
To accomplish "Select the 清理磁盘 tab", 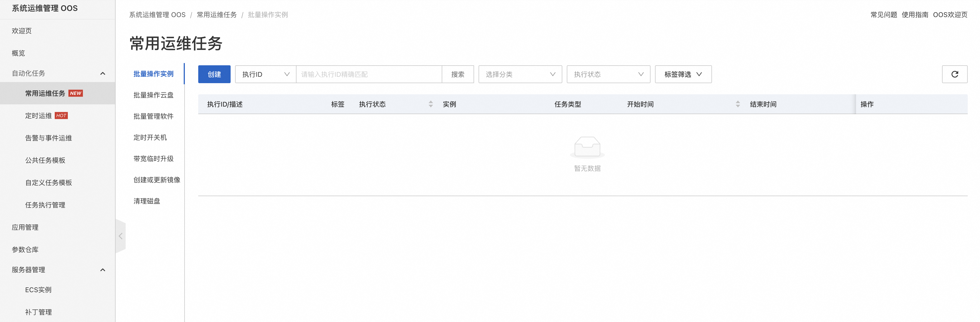I will point(147,201).
